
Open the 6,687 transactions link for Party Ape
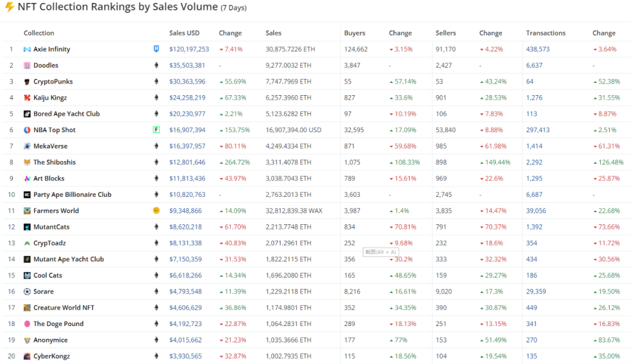(x=534, y=195)
